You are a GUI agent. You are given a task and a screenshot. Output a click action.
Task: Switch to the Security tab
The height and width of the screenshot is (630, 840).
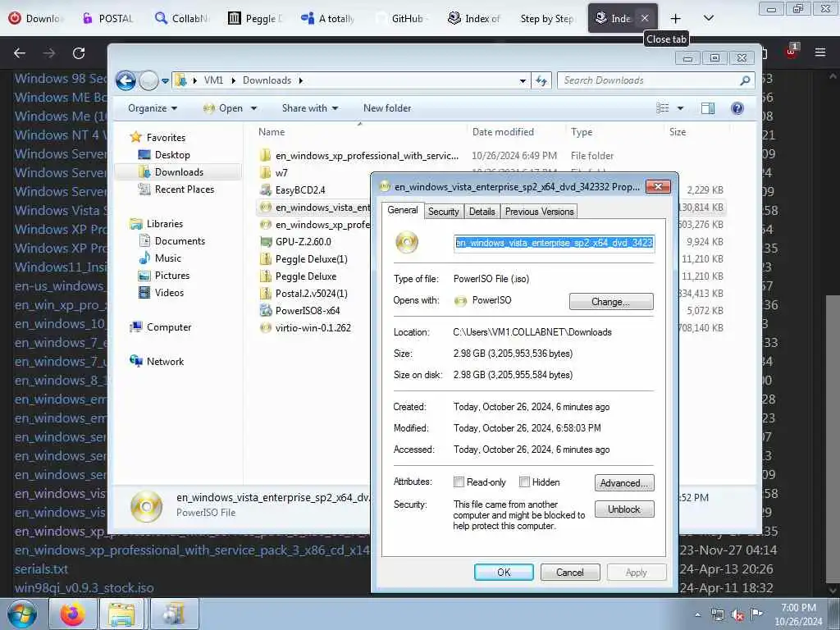tap(444, 212)
